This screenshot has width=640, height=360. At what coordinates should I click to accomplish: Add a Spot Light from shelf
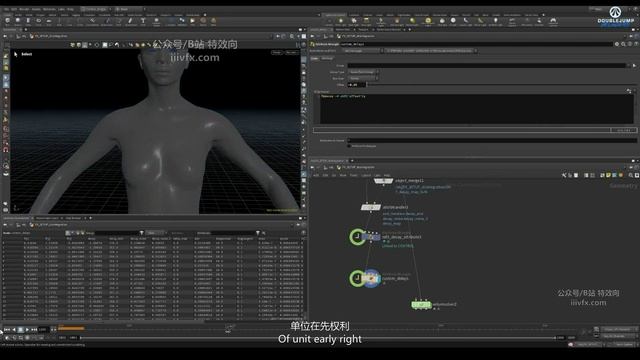click(354, 21)
